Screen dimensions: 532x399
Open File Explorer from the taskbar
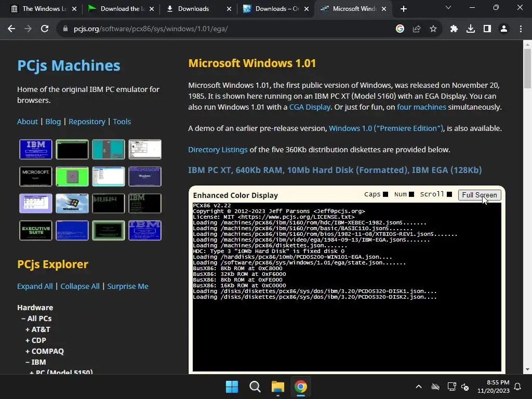(x=277, y=387)
